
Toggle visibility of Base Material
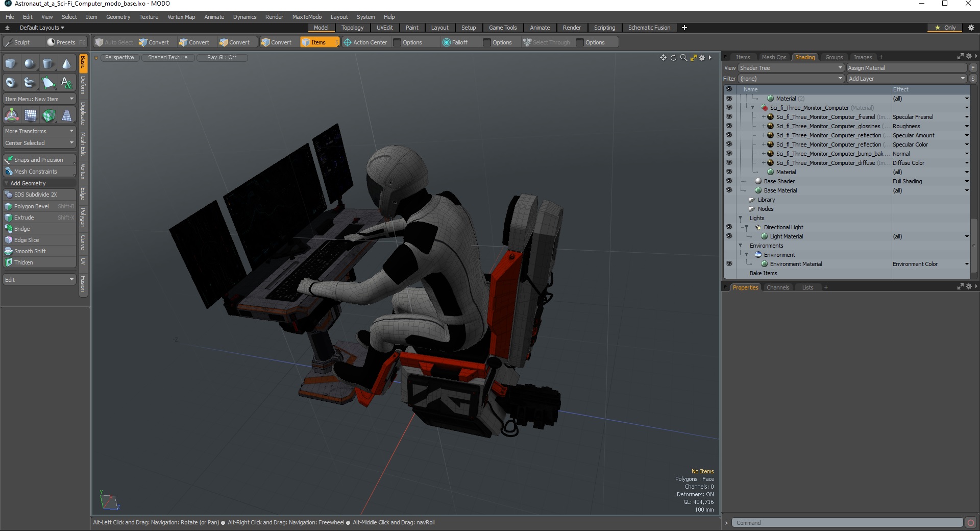(729, 190)
